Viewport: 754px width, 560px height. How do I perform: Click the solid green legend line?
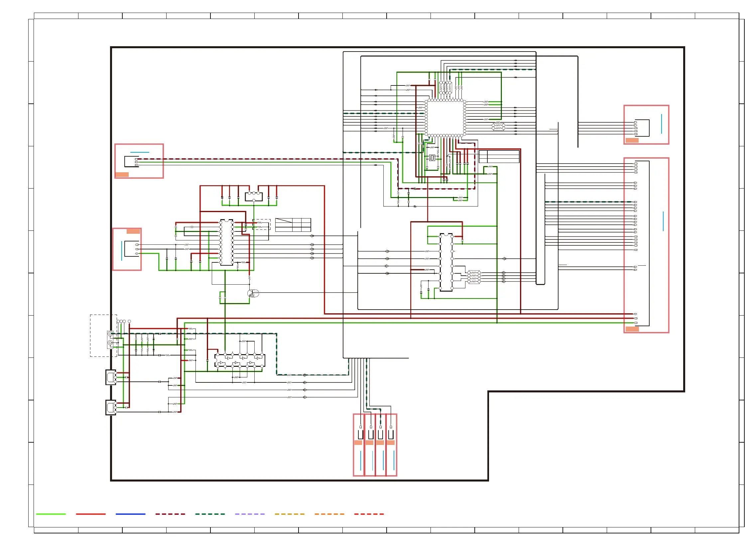click(51, 514)
